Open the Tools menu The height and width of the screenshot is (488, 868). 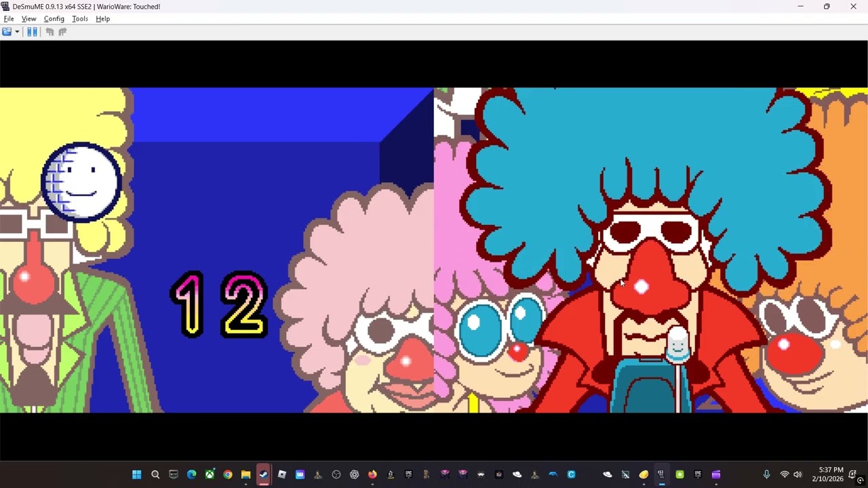[80, 19]
